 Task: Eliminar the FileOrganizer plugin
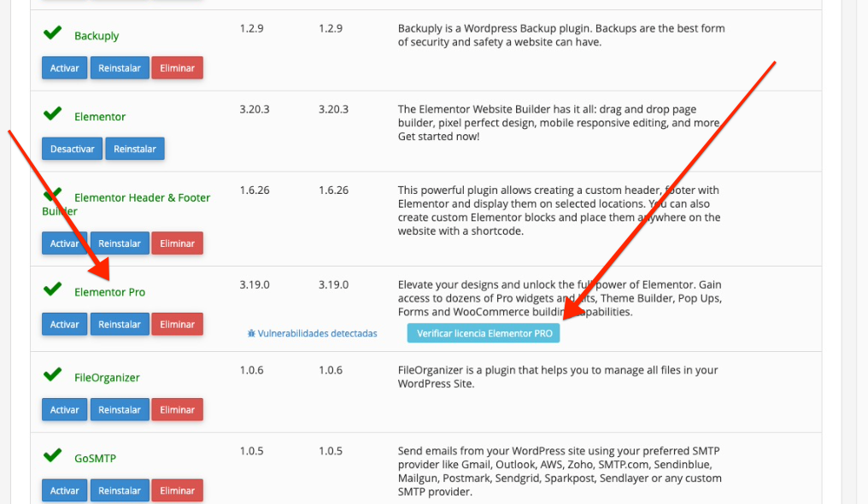click(x=177, y=410)
